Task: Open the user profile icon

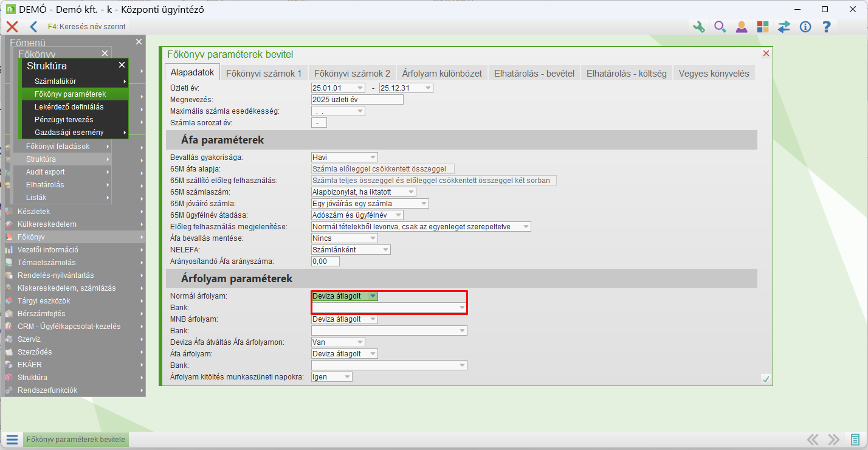Action: (741, 27)
